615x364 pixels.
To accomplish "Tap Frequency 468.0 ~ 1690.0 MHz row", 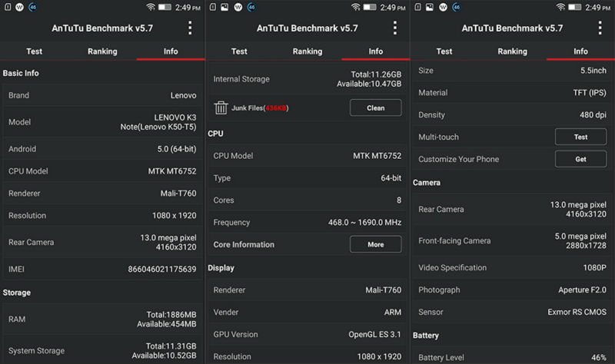I will coord(307,222).
